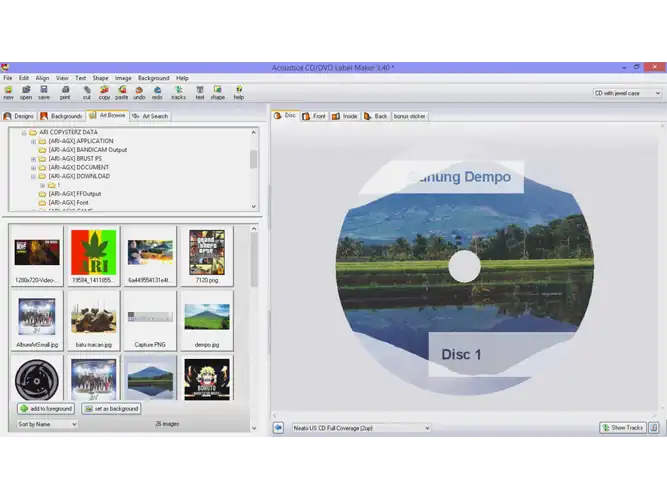Add text with the text tool icon
The image size is (667, 500).
(x=200, y=92)
